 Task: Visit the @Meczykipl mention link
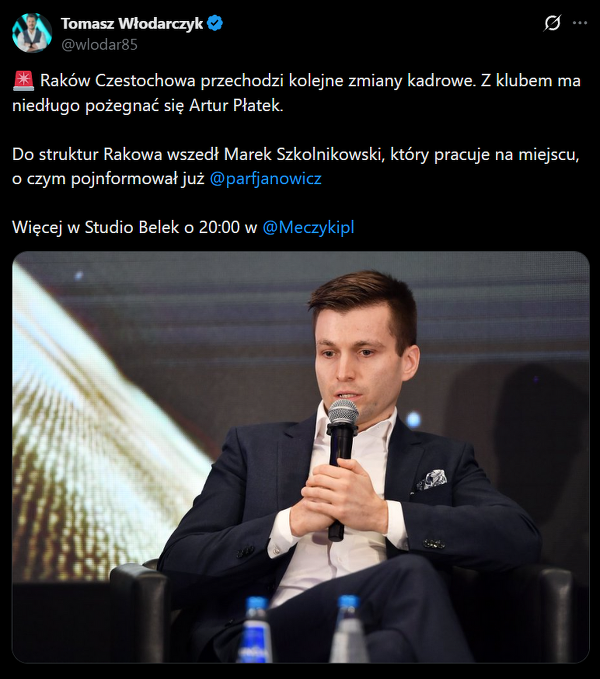point(308,227)
